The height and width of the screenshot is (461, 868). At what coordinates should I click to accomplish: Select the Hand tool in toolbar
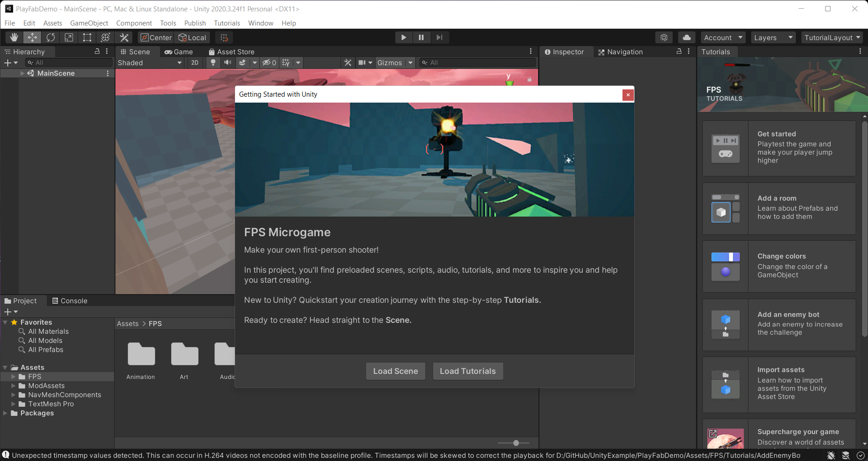coord(14,37)
